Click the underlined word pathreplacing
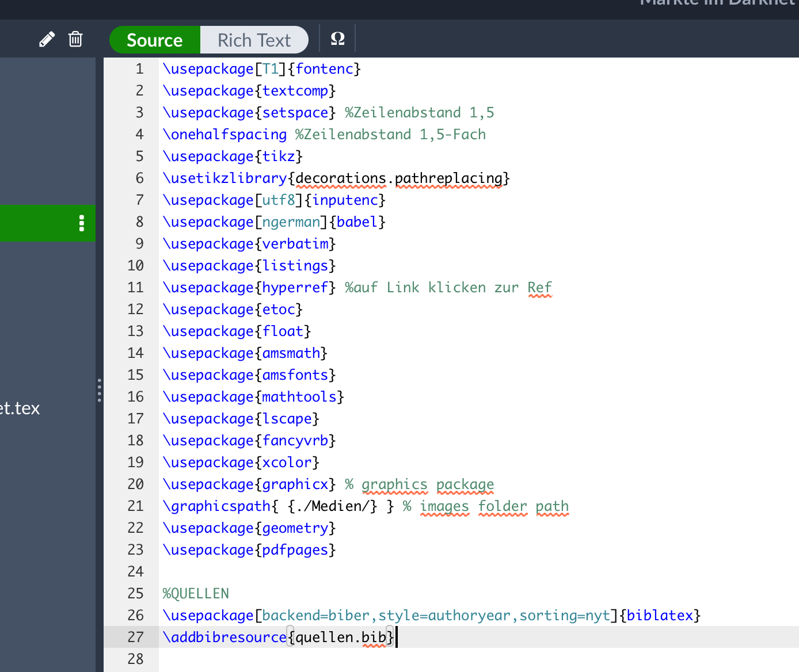The height and width of the screenshot is (672, 799). click(x=448, y=178)
